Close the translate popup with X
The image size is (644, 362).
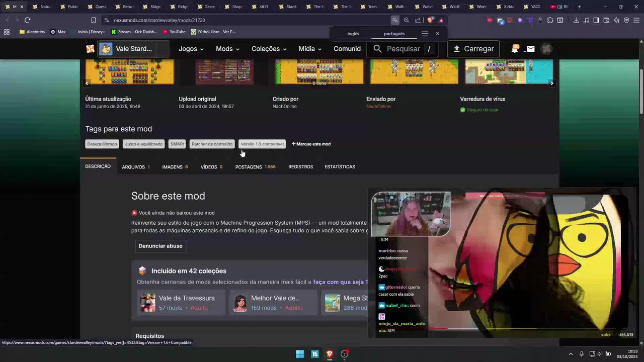click(437, 34)
